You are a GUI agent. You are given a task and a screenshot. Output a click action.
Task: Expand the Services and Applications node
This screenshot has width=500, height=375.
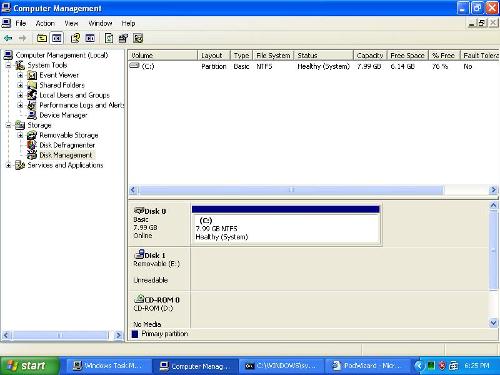tap(8, 165)
